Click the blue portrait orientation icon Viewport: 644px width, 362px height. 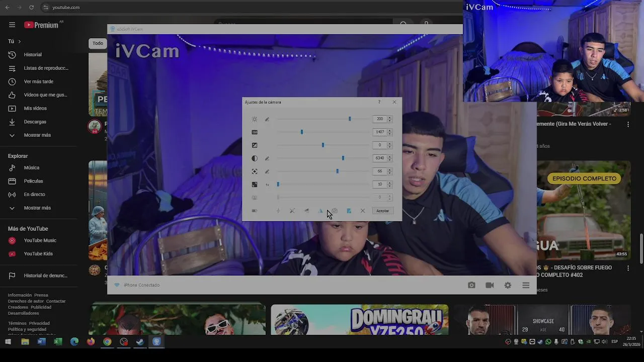click(x=349, y=211)
